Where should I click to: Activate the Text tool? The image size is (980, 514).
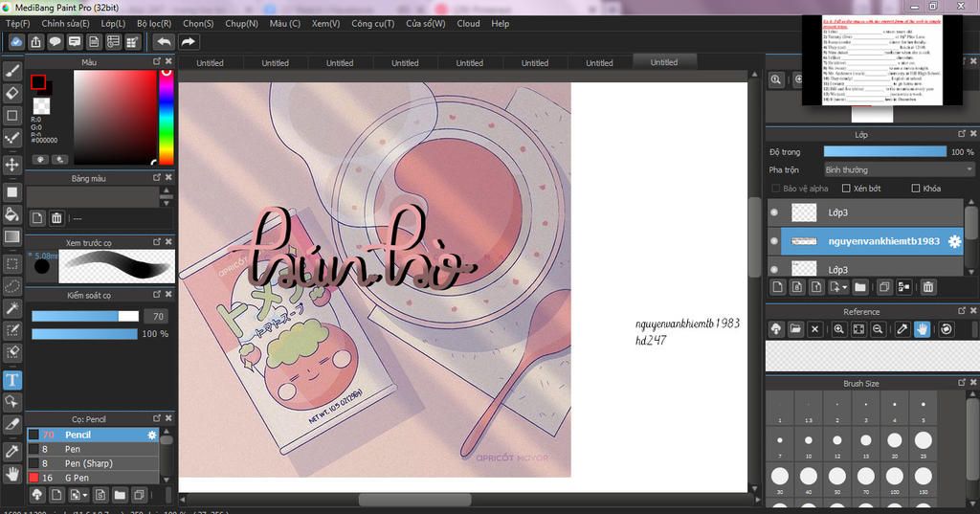click(11, 380)
